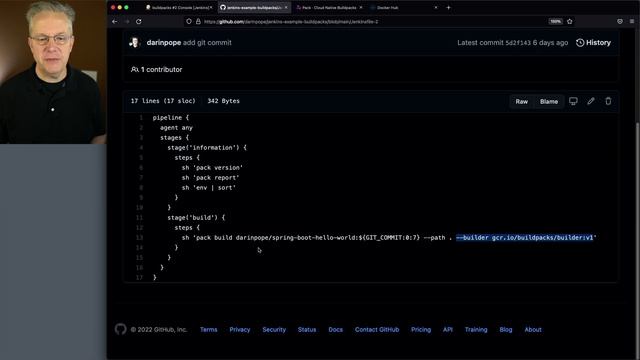Open the Pricing footer link
640x360 pixels.
click(421, 329)
